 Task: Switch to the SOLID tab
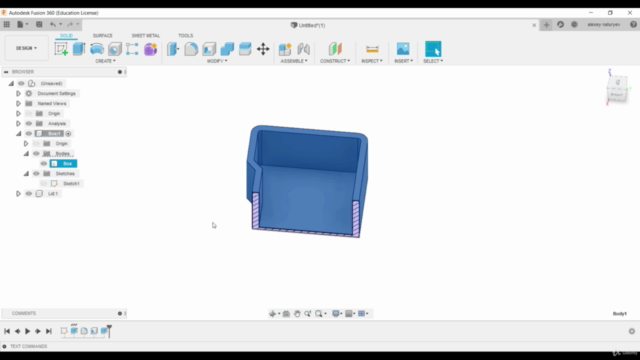coord(67,36)
